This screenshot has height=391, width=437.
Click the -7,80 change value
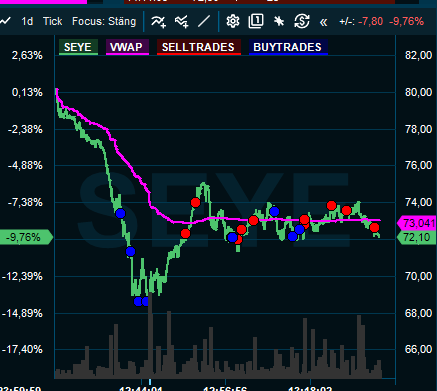pyautogui.click(x=371, y=22)
